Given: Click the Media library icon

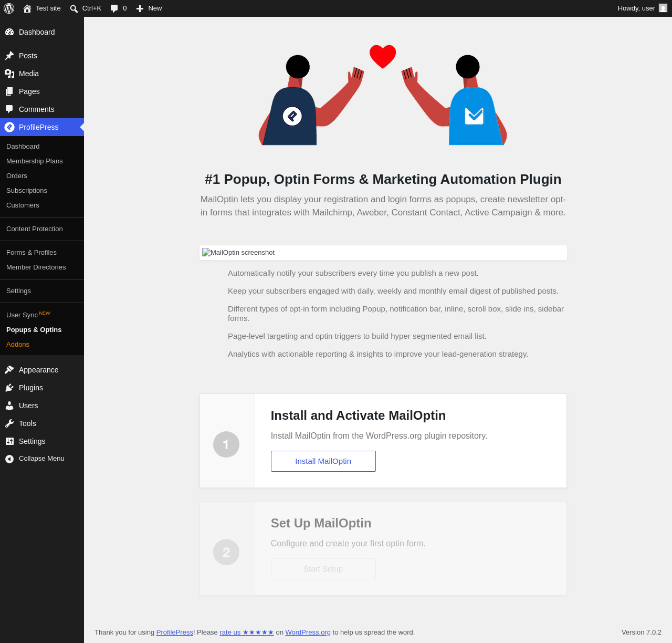Looking at the screenshot, I should click(9, 74).
